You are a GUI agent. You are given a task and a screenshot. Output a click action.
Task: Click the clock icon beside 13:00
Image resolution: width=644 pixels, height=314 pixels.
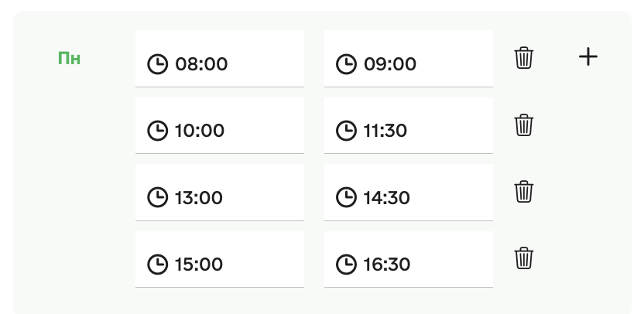pos(157,197)
